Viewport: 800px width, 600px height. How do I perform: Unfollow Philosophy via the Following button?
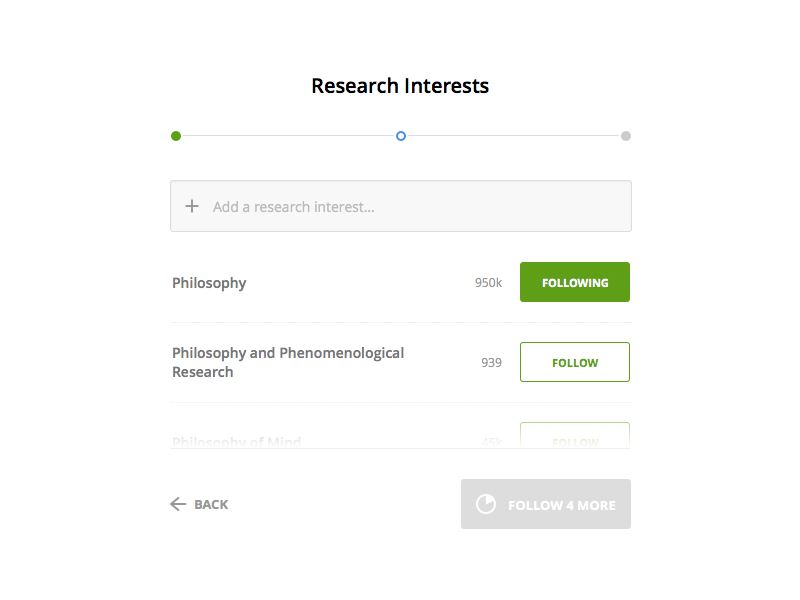(575, 282)
